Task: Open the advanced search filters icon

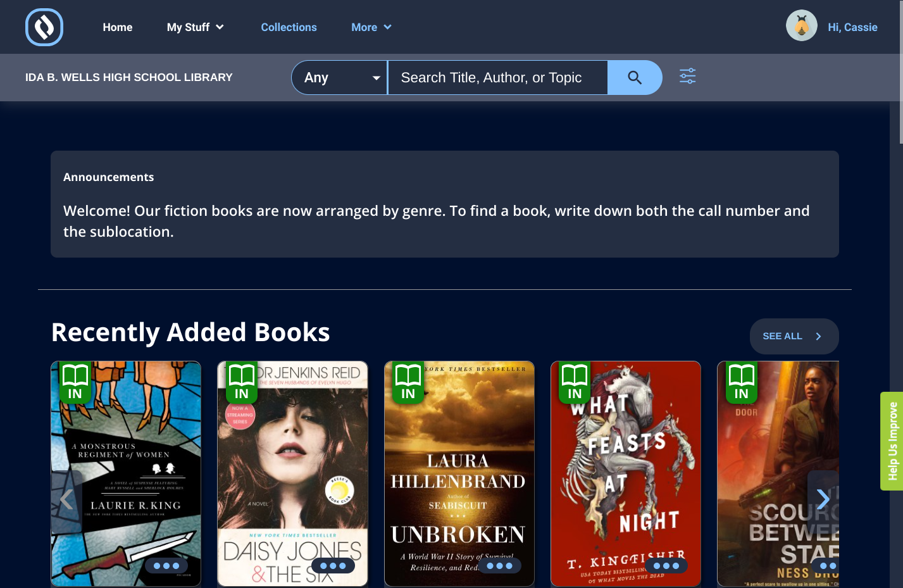Action: (688, 77)
